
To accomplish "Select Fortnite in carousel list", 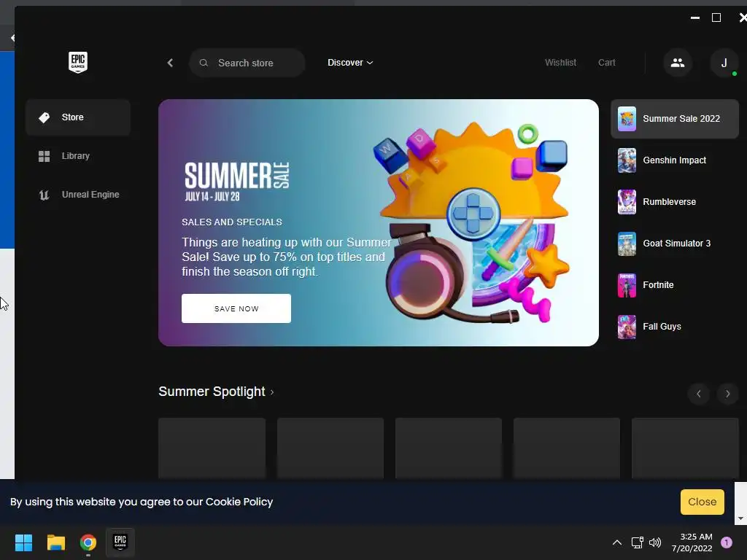I will (675, 285).
